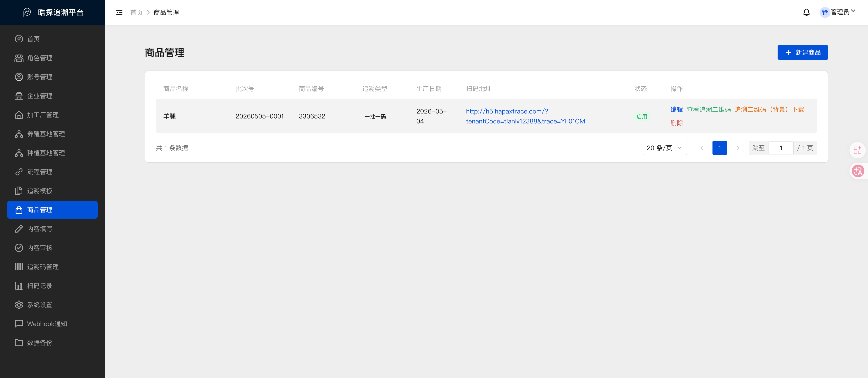Open the pink grid widget floating icon

(858, 150)
